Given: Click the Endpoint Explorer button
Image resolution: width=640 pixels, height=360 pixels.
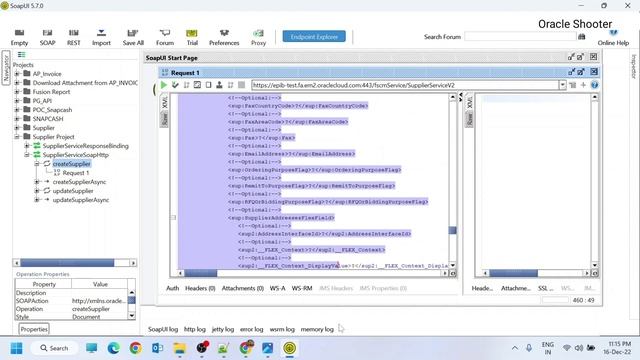Looking at the screenshot, I should coord(314,36).
